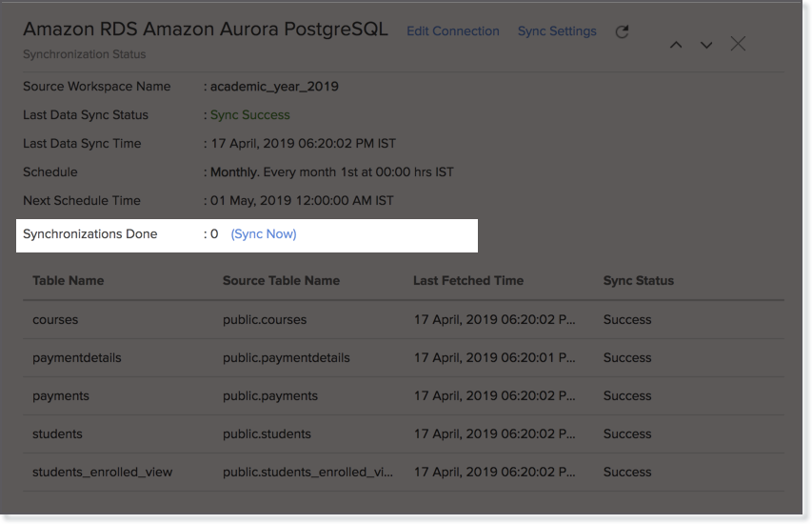Click the down chevron arrow icon
Image resolution: width=812 pixels, height=524 pixels.
click(x=706, y=45)
